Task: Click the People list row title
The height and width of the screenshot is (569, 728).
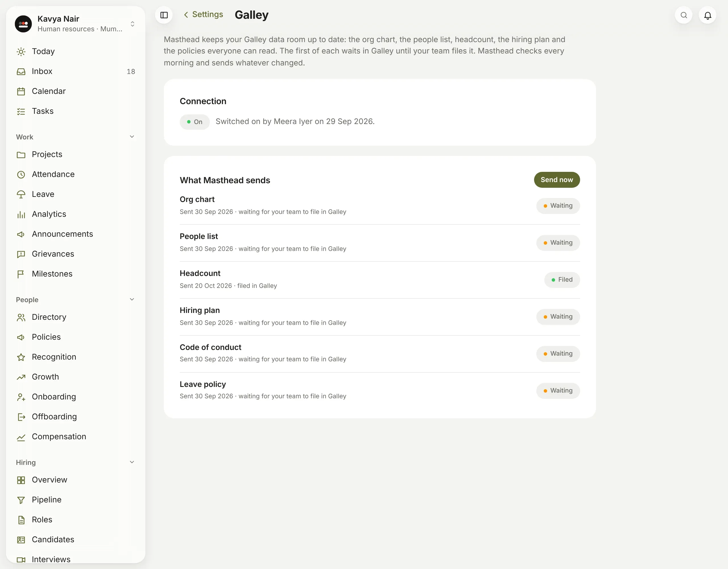Action: pos(199,236)
